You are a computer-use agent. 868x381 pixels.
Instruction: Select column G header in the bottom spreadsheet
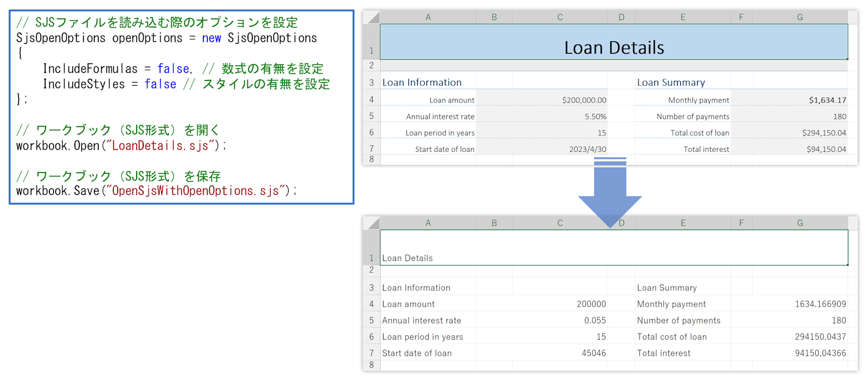point(800,223)
